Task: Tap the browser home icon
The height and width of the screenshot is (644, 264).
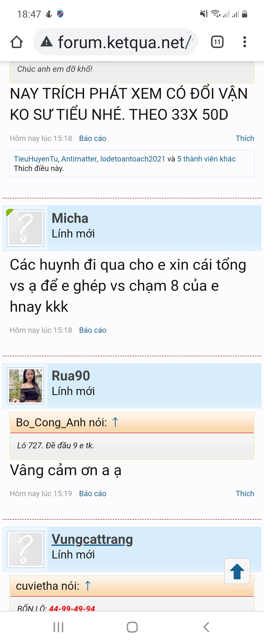Action: pyautogui.click(x=17, y=42)
